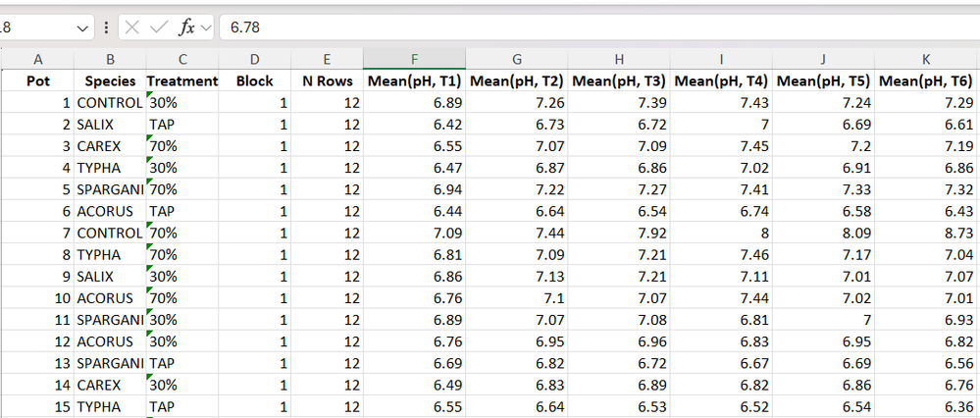Click the 'N Rows' header cell
Screen dimensions: 980x418
[x=327, y=80]
